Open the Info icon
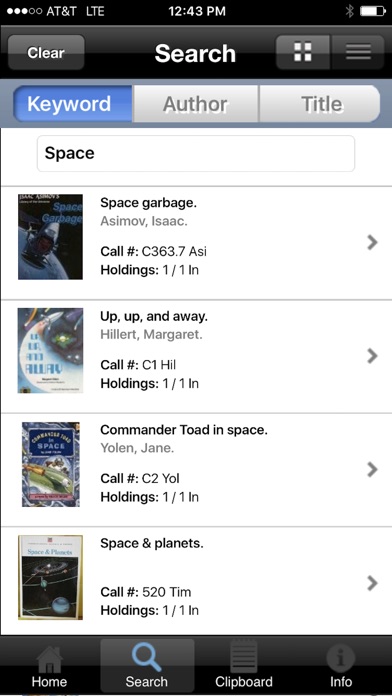This screenshot has height=696, width=392. pyautogui.click(x=341, y=659)
